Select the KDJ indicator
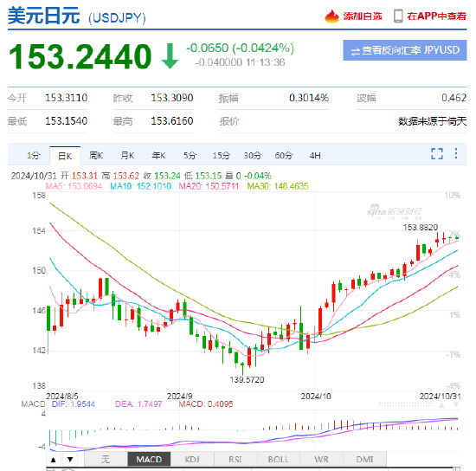The image size is (476, 471). [192, 459]
